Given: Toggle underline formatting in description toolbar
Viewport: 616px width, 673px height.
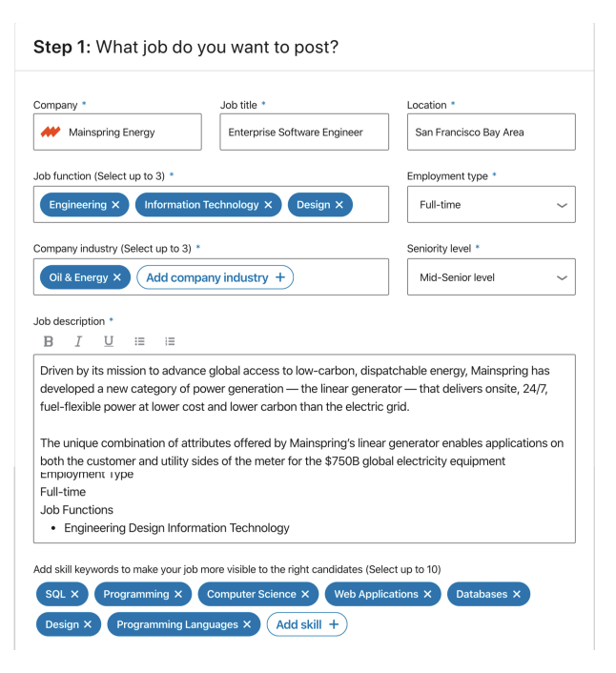Looking at the screenshot, I should click(x=109, y=341).
